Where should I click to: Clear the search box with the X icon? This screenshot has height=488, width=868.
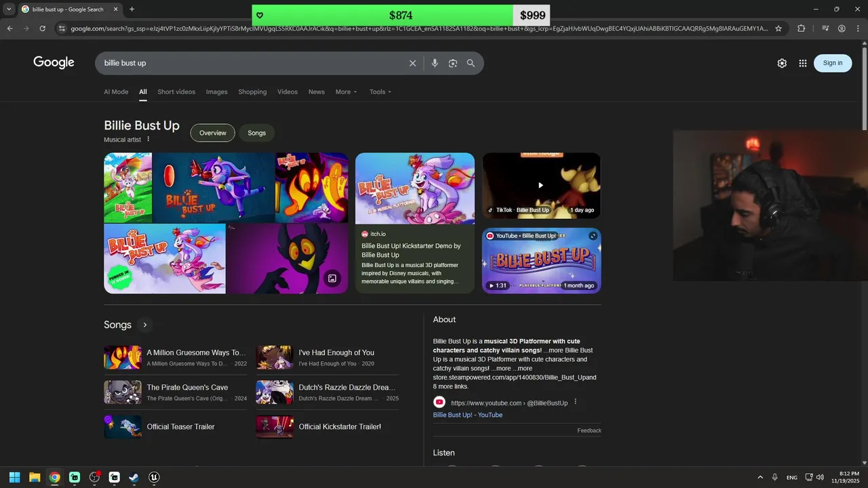(x=412, y=63)
